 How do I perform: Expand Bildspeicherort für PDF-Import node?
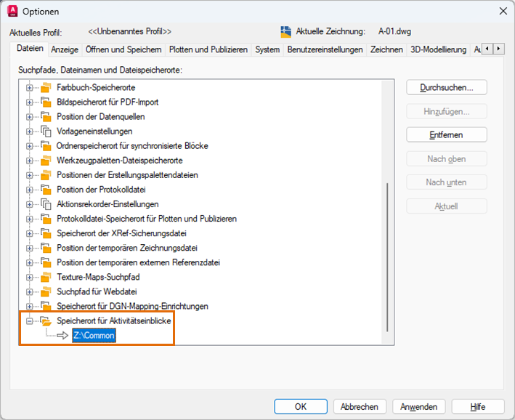coord(30,102)
